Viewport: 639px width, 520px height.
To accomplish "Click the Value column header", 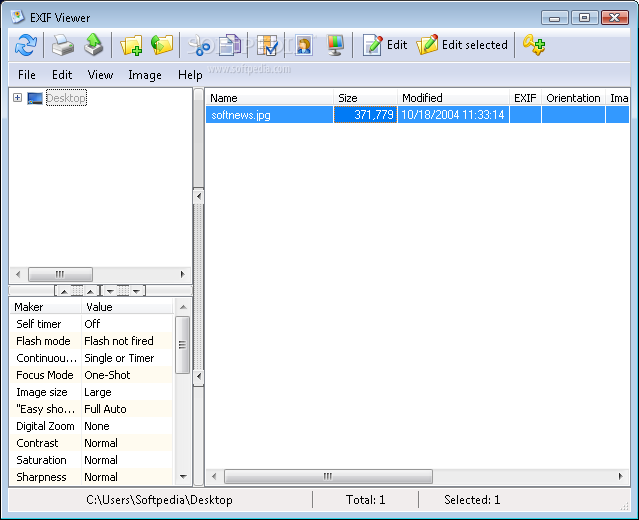I will [128, 307].
